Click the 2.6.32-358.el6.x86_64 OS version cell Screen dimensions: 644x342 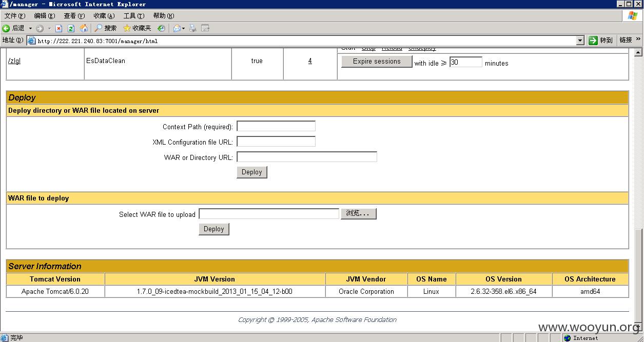(503, 291)
